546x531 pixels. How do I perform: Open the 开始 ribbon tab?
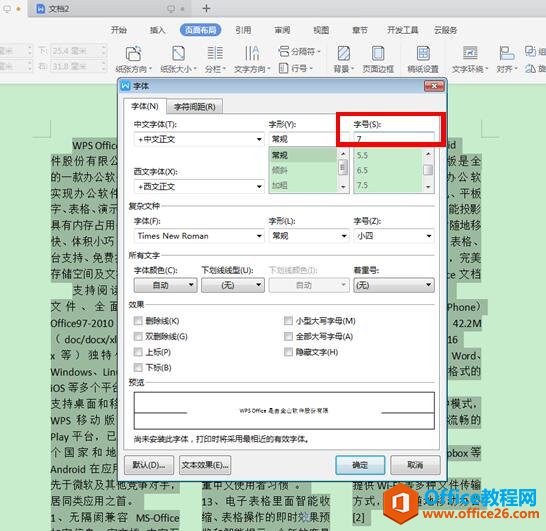pos(118,30)
